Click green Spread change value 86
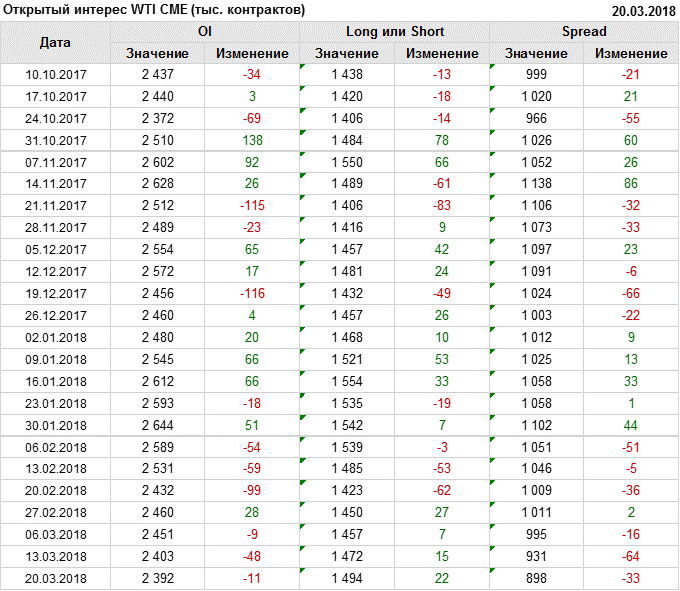Screen dimensions: 680x591 point(630,184)
